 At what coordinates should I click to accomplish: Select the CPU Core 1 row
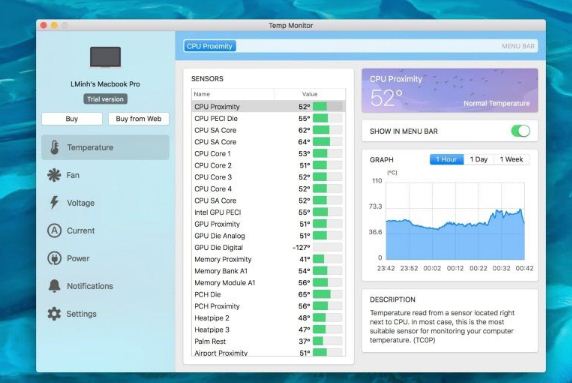coord(268,154)
